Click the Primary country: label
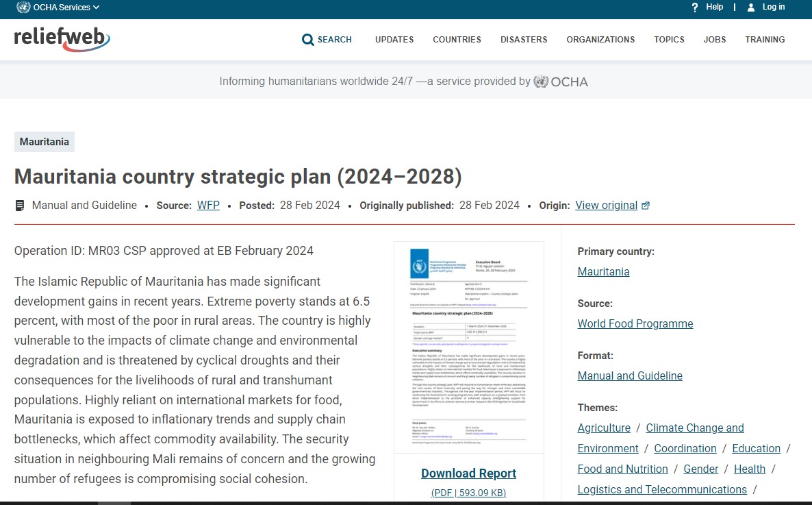The width and height of the screenshot is (812, 505). [x=616, y=251]
